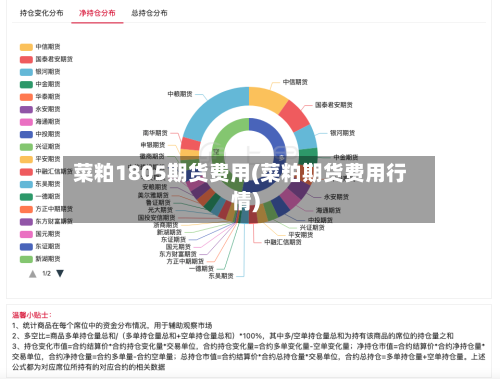The width and height of the screenshot is (500, 379).
Task: Toggle 国泰君安期货 legend entry
Action: coord(46,59)
